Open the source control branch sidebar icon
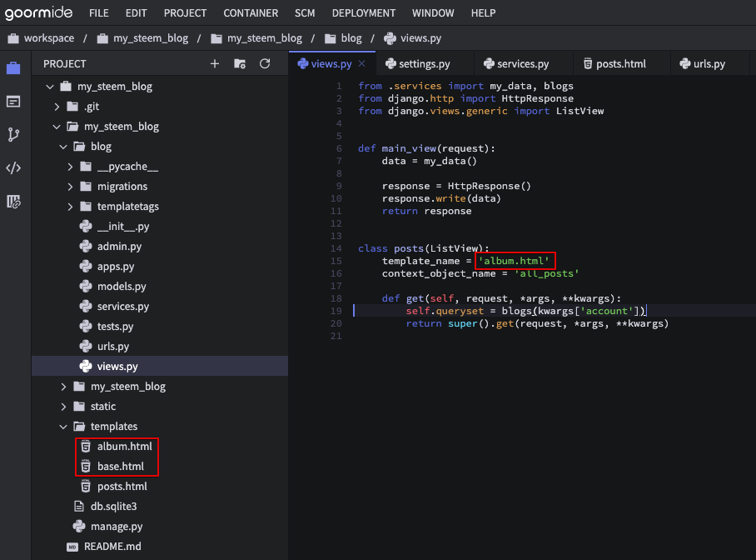Viewport: 756px width, 560px height. (x=13, y=135)
